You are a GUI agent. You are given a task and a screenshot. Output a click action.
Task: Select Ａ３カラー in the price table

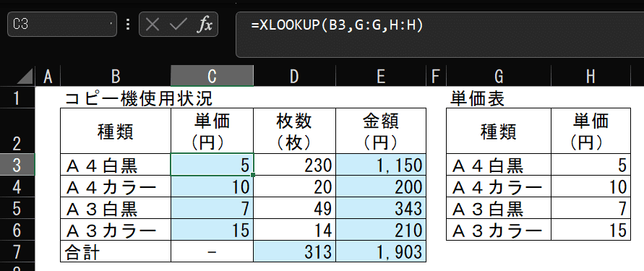(498, 230)
